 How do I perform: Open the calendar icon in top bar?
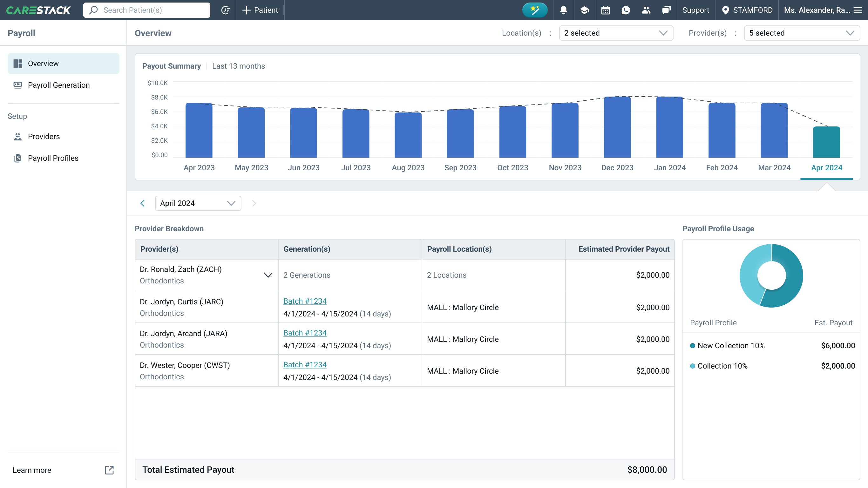(606, 10)
